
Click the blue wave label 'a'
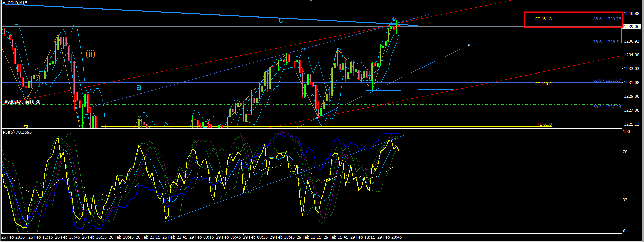[x=139, y=88]
